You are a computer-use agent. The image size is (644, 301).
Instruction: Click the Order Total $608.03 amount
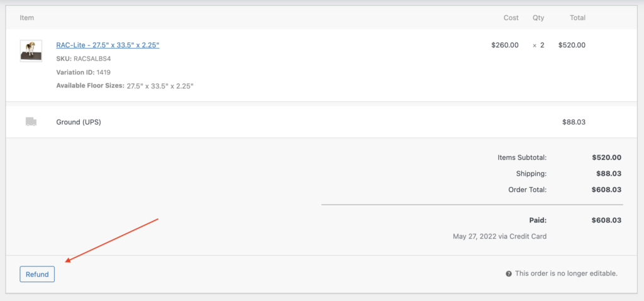coord(606,190)
